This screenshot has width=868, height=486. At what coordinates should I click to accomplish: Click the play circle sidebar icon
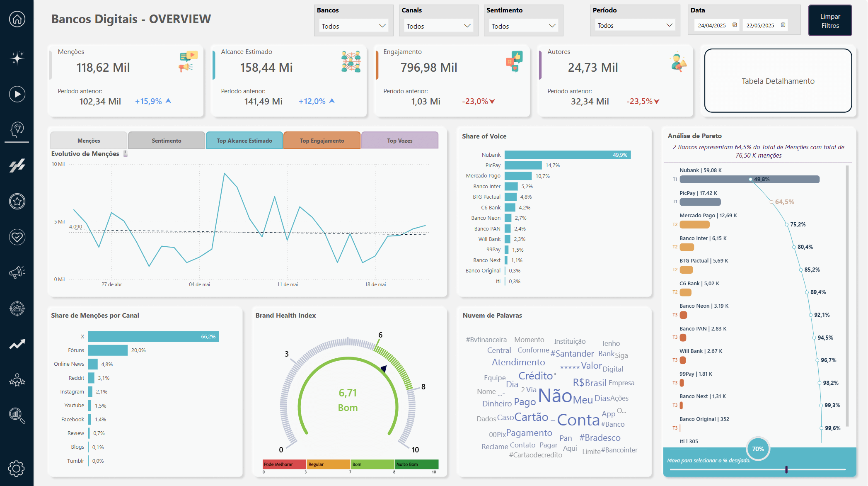17,94
